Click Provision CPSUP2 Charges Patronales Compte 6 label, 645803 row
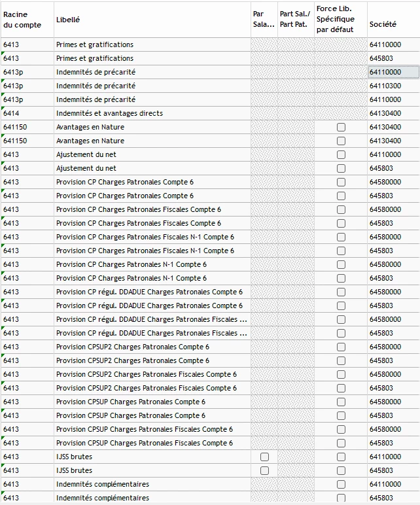This screenshot has height=505, width=420. pyautogui.click(x=133, y=360)
